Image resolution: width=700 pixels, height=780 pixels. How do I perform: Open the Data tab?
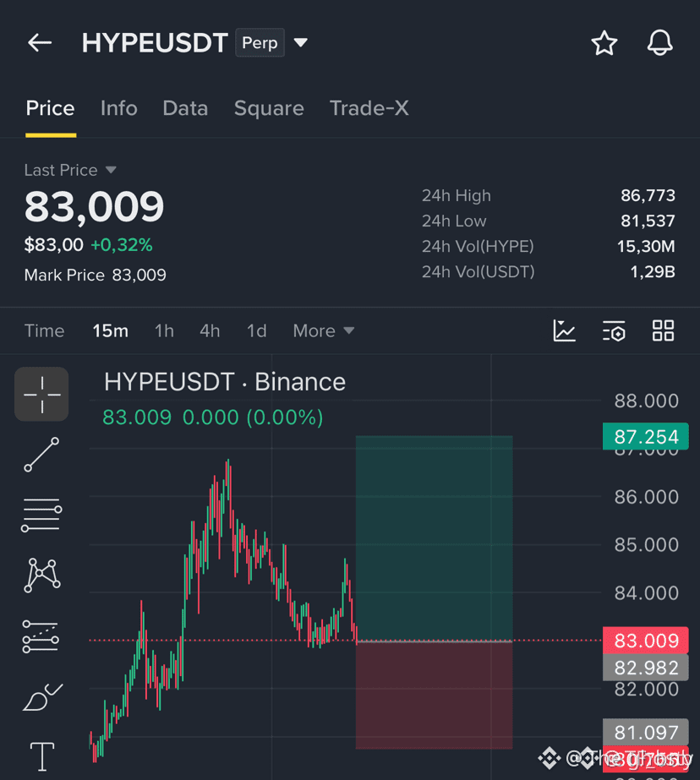coord(185,108)
